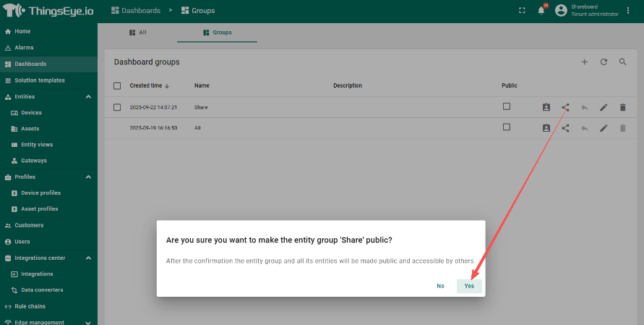Click Yes to confirm making group public

point(469,286)
